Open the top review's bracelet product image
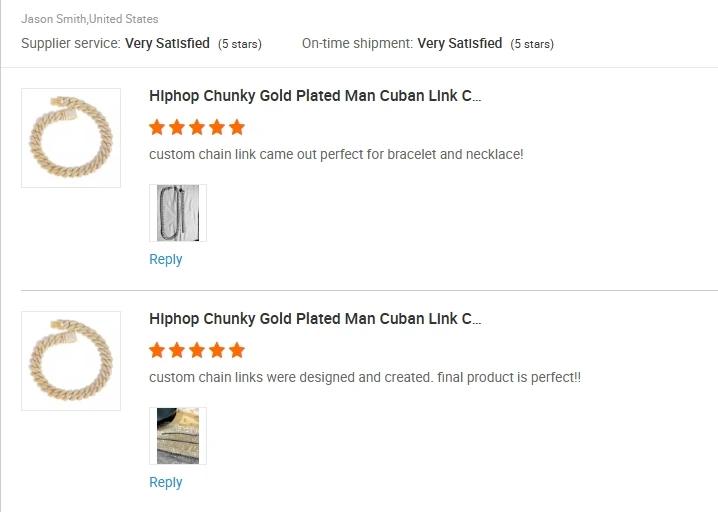 (71, 138)
